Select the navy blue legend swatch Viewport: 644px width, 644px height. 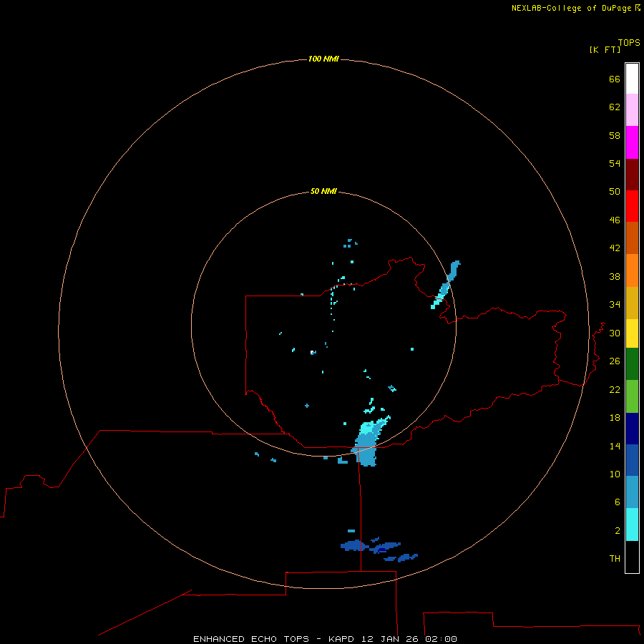pos(632,429)
